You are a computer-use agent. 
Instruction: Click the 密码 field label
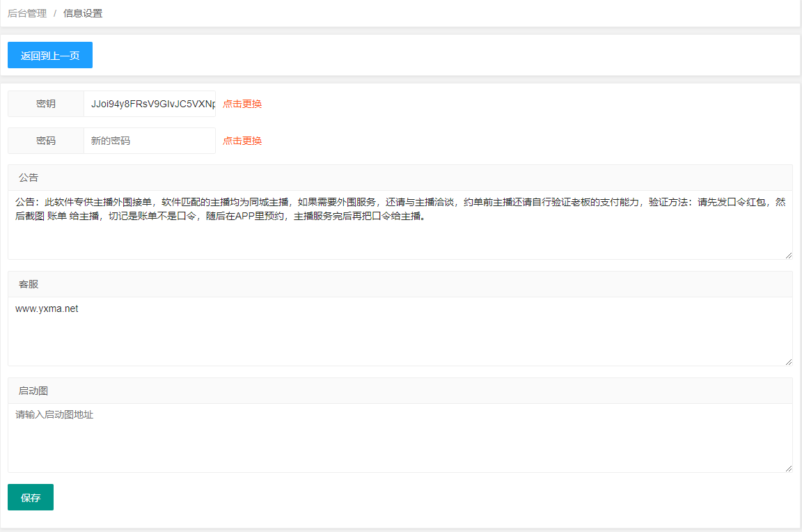(46, 141)
